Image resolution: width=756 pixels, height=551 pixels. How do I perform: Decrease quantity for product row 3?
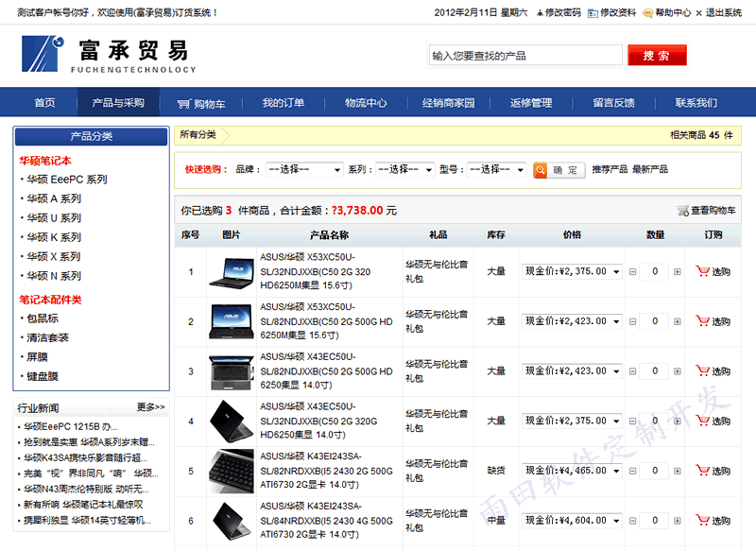click(632, 371)
